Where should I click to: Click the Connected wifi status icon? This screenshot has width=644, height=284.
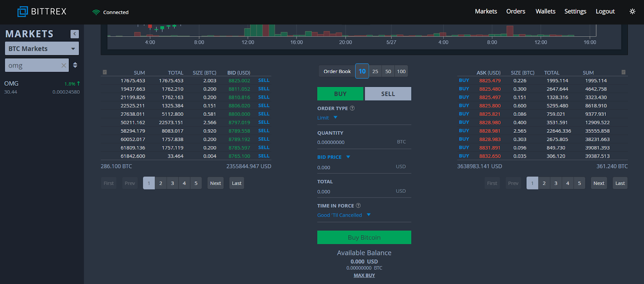tap(96, 12)
